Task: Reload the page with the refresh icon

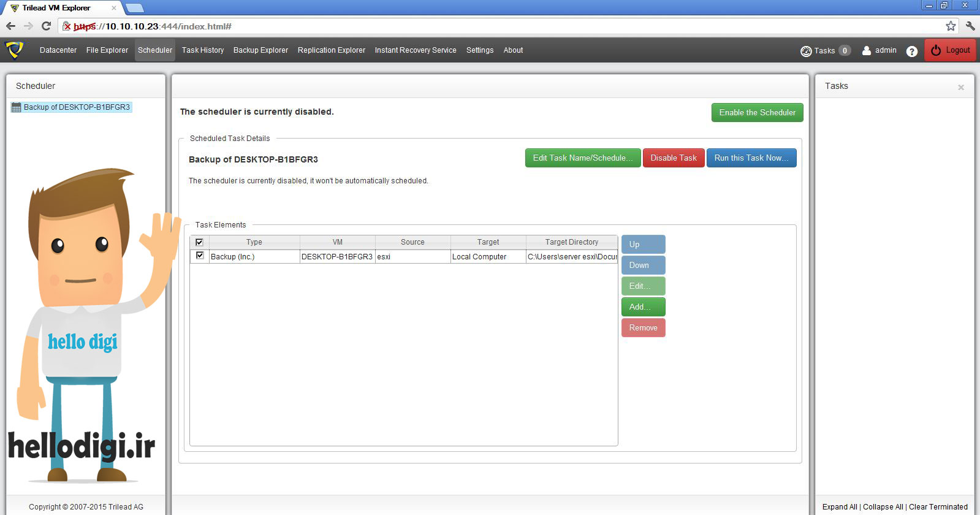Action: (46, 26)
